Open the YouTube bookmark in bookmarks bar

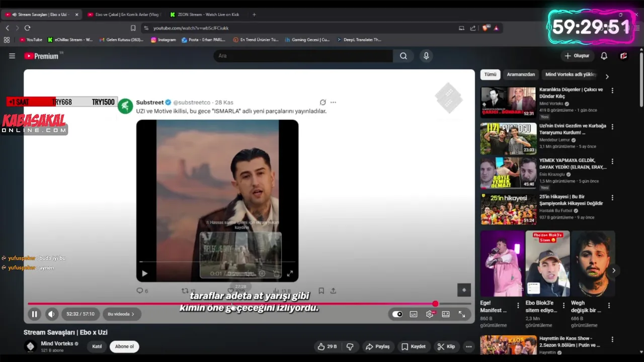(31, 40)
